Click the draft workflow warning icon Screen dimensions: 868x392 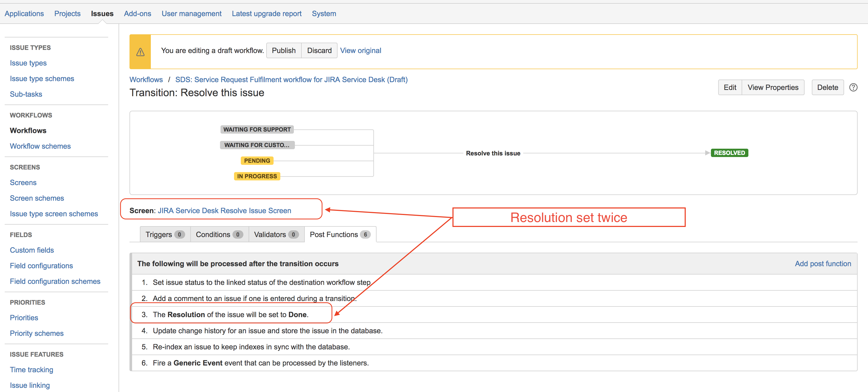[x=140, y=52]
